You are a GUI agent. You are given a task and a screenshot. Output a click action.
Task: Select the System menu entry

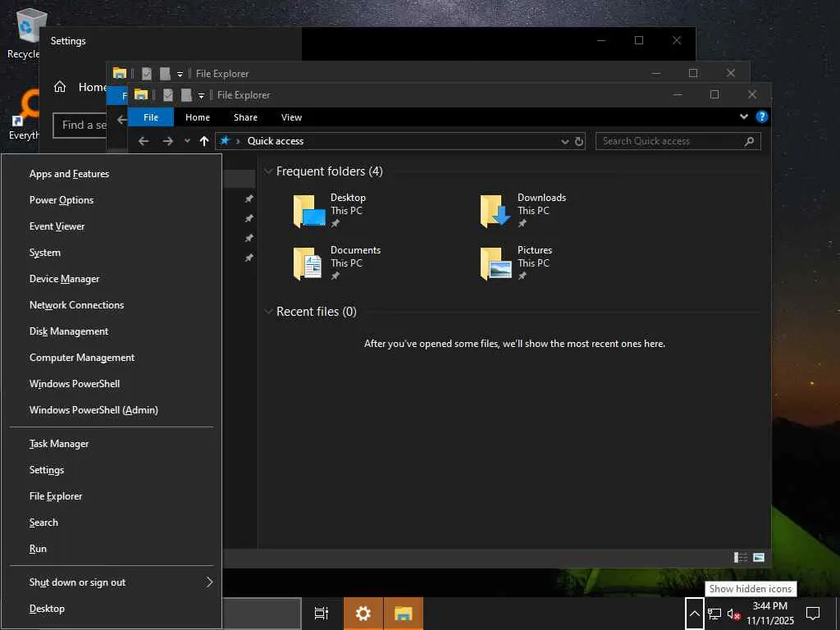point(112,253)
